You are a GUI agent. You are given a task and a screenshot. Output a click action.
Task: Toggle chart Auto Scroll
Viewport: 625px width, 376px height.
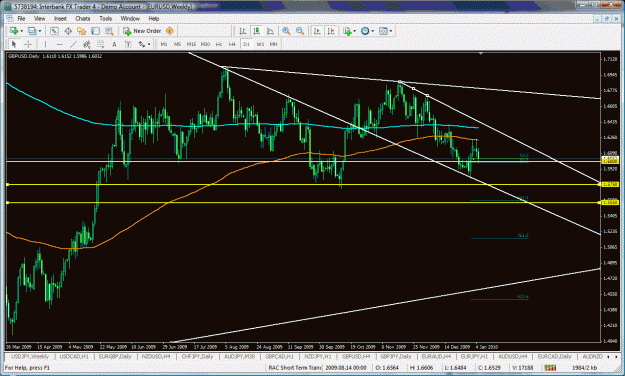317,31
